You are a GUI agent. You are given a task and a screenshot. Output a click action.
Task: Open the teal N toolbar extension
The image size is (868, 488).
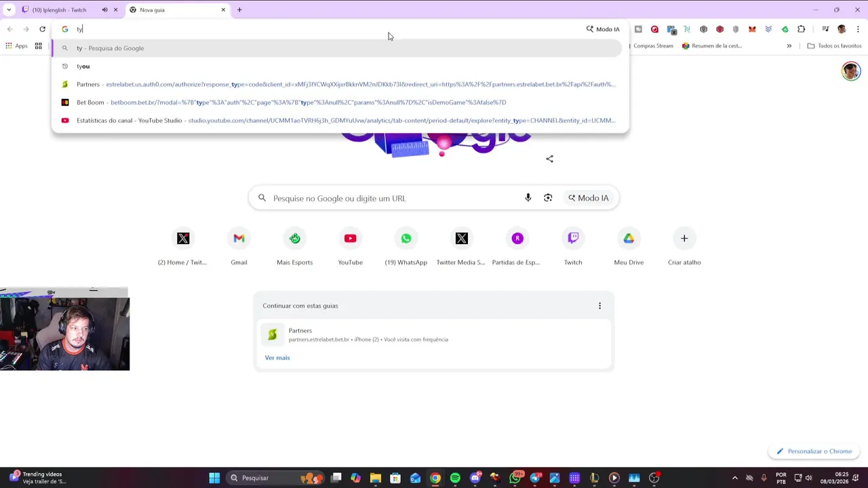687,29
